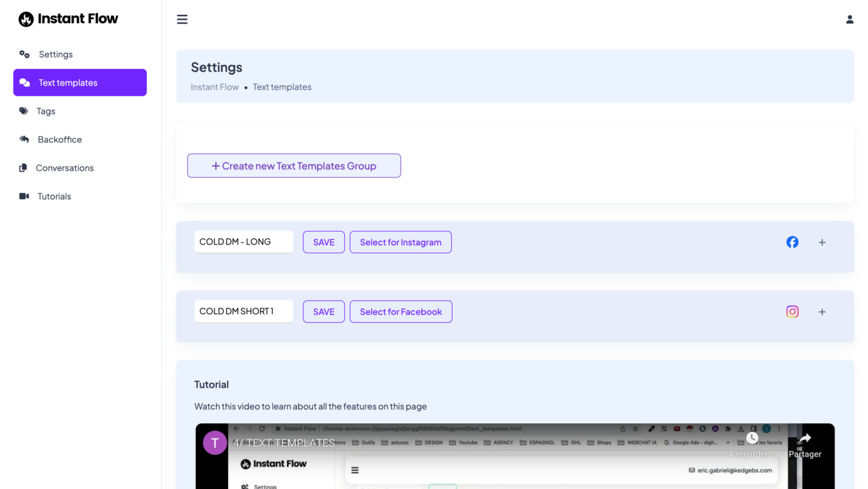Click the Instant Flow flame logo
868x489 pixels.
[x=26, y=19]
